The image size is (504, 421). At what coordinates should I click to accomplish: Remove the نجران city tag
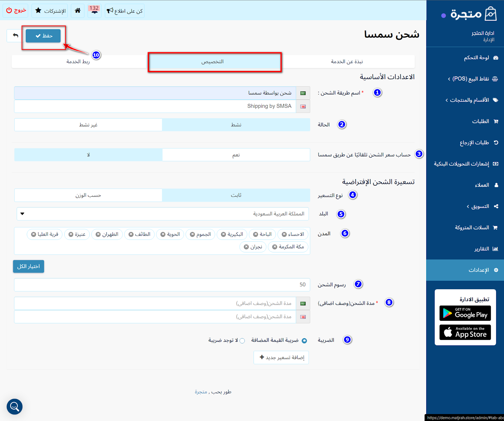pyautogui.click(x=246, y=247)
